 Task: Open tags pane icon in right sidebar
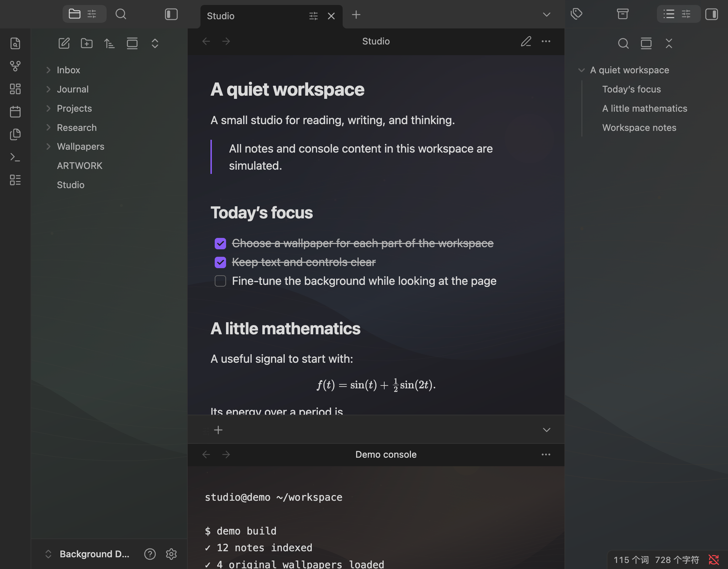(x=577, y=14)
